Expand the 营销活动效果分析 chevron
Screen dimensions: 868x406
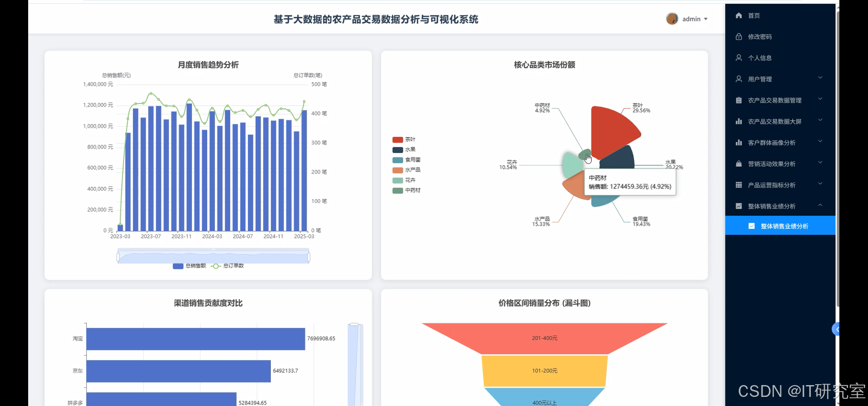[820, 163]
